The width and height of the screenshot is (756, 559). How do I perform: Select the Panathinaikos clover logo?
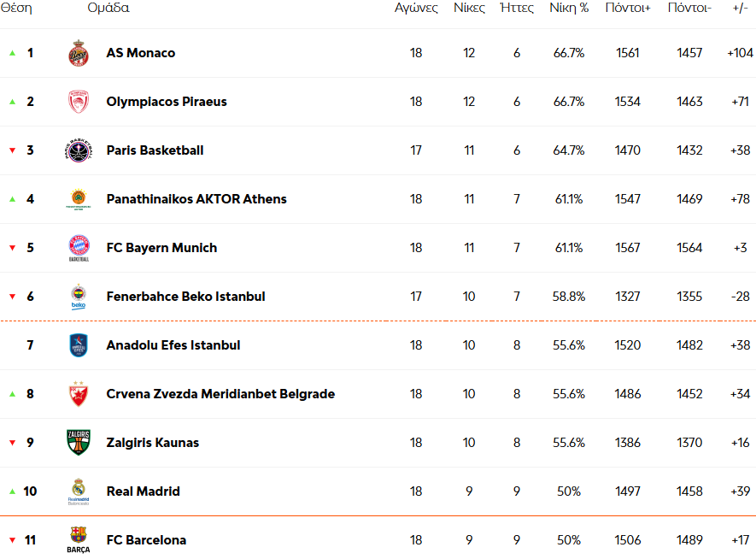(x=78, y=199)
